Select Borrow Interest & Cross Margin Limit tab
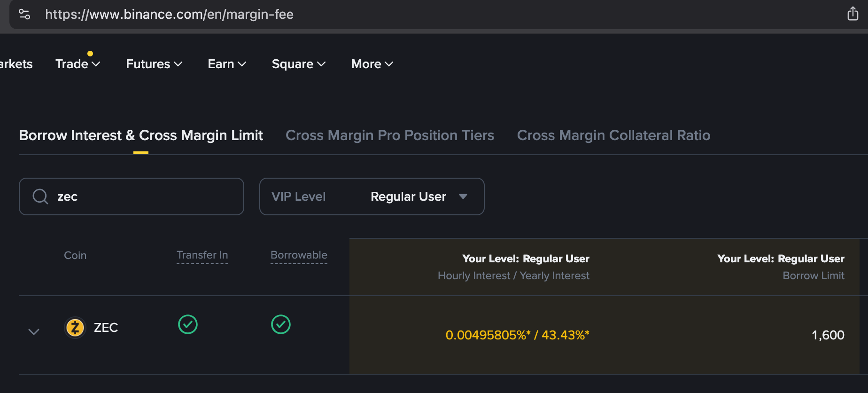 coord(141,135)
